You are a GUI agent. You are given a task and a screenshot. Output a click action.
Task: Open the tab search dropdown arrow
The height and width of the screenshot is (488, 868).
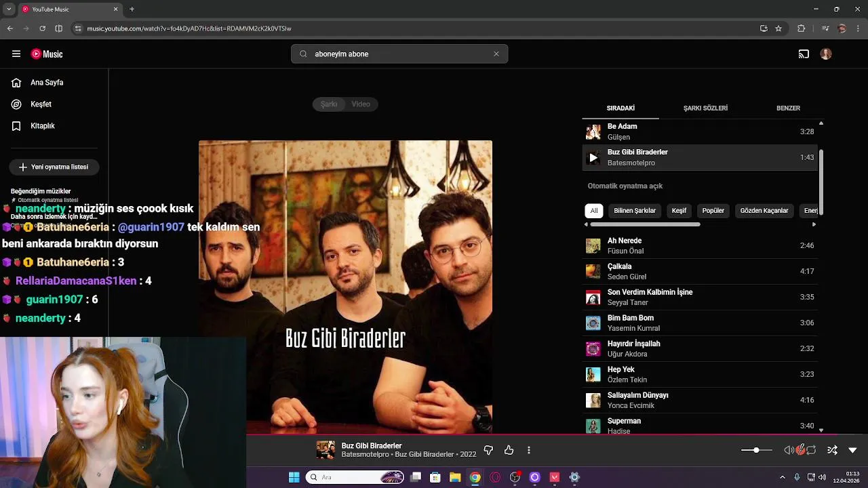(x=8, y=9)
